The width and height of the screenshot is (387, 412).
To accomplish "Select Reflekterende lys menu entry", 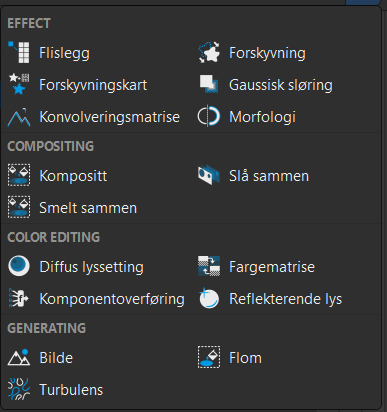I will click(x=270, y=298).
